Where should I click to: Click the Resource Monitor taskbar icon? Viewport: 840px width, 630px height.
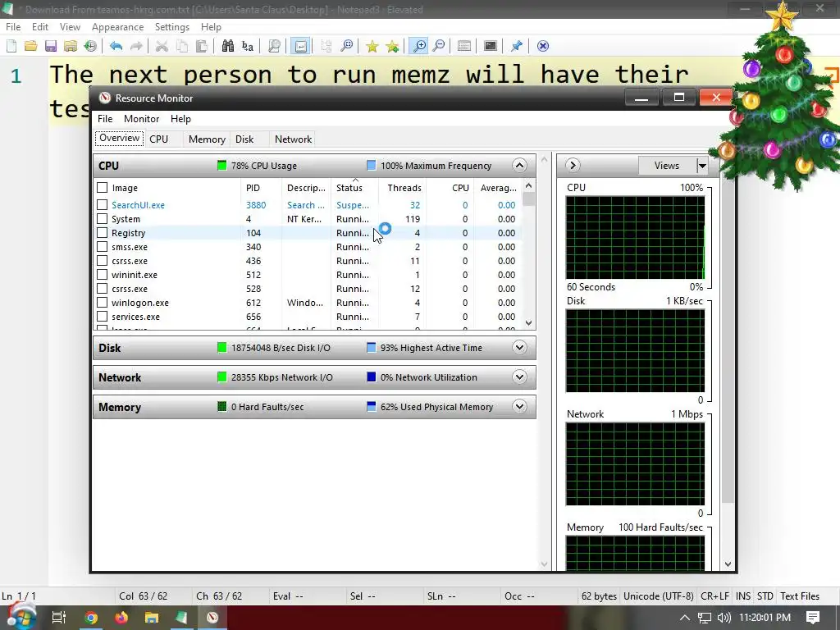click(x=212, y=618)
